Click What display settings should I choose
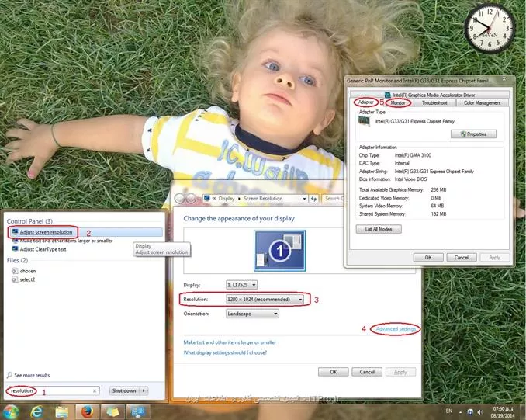 pos(225,352)
